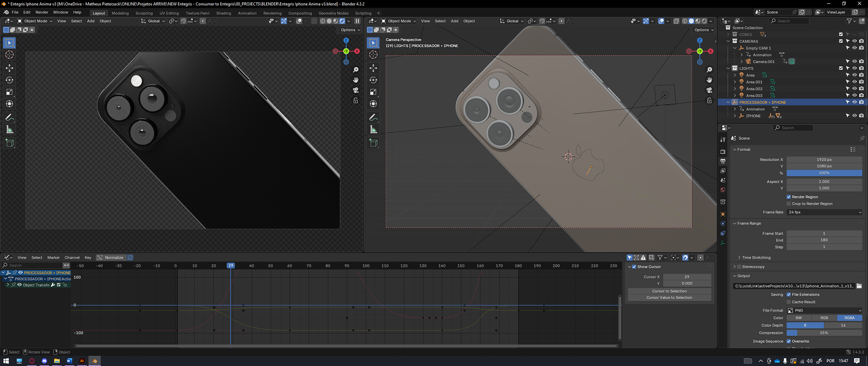Open the Tool properties tab
The image size is (868, 366).
tap(723, 139)
